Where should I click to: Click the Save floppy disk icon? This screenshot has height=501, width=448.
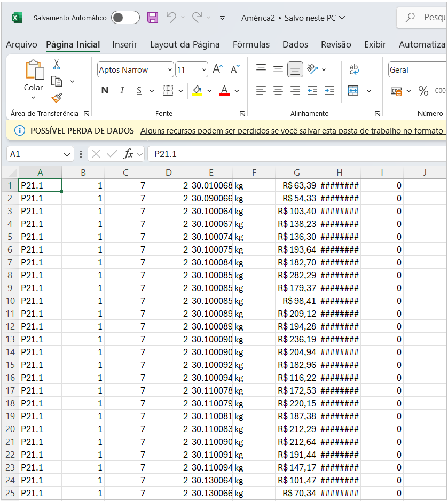tap(153, 18)
